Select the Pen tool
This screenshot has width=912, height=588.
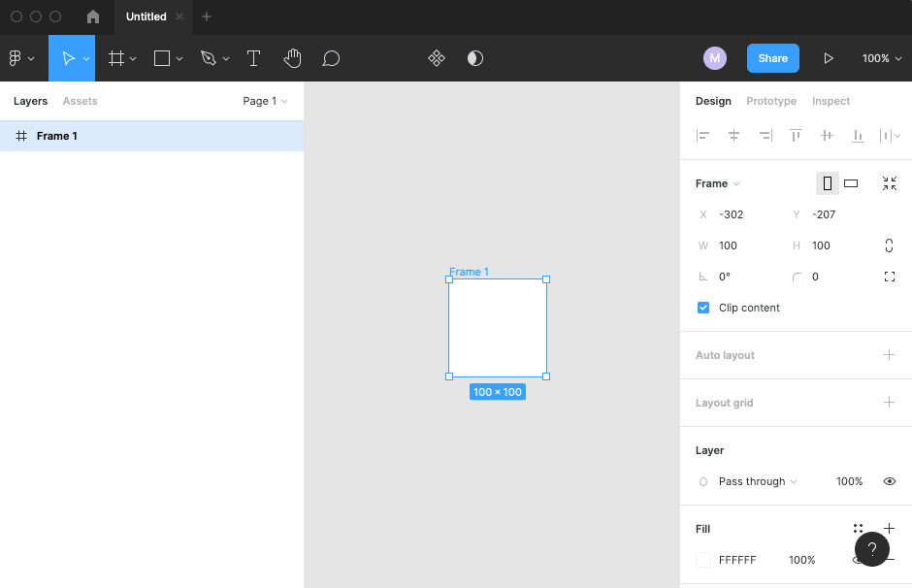click(x=209, y=58)
